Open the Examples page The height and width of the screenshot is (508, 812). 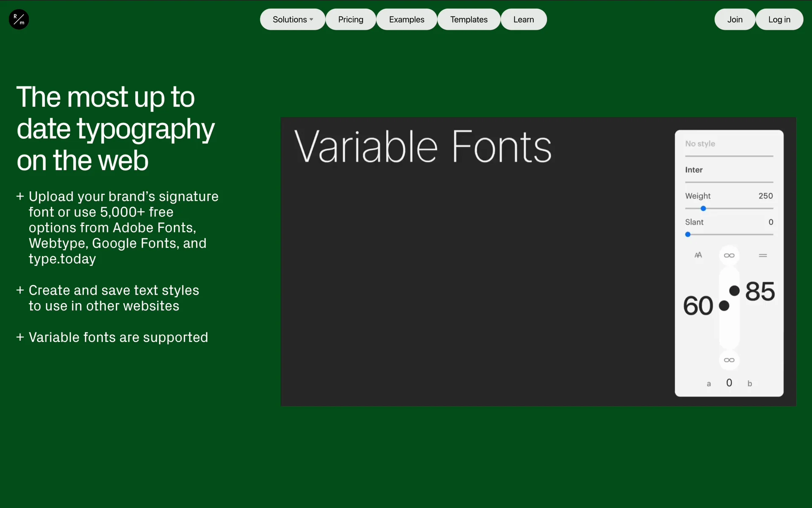point(406,19)
